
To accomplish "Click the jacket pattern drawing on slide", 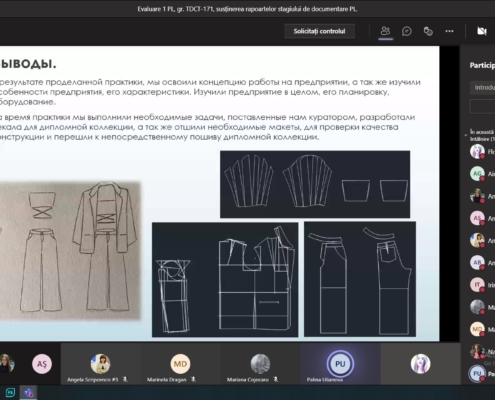I will coord(225,280).
